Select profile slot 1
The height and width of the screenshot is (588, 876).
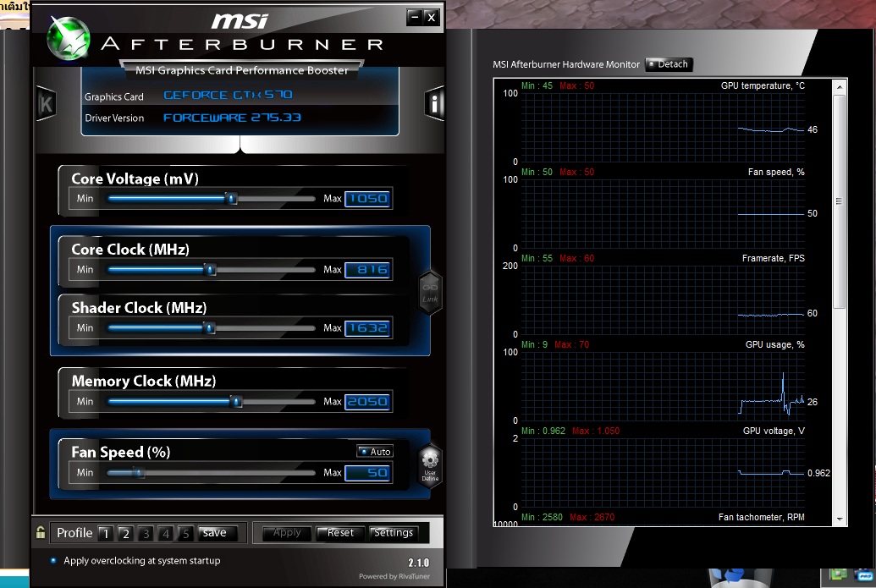(106, 533)
